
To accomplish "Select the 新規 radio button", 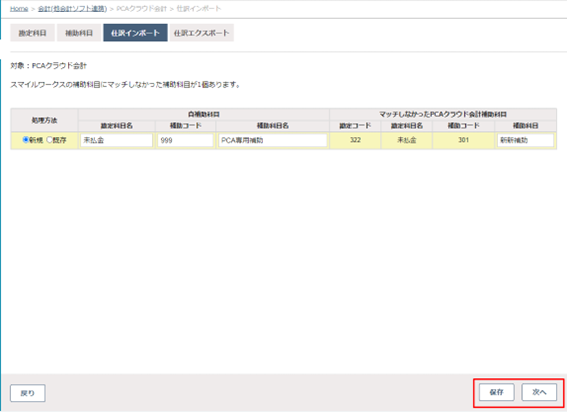I will 26,140.
